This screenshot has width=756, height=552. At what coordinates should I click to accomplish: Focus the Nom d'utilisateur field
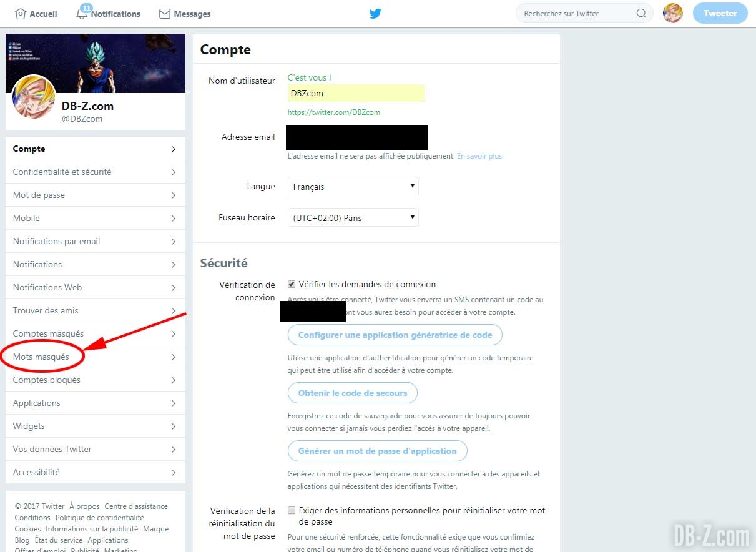click(x=356, y=93)
